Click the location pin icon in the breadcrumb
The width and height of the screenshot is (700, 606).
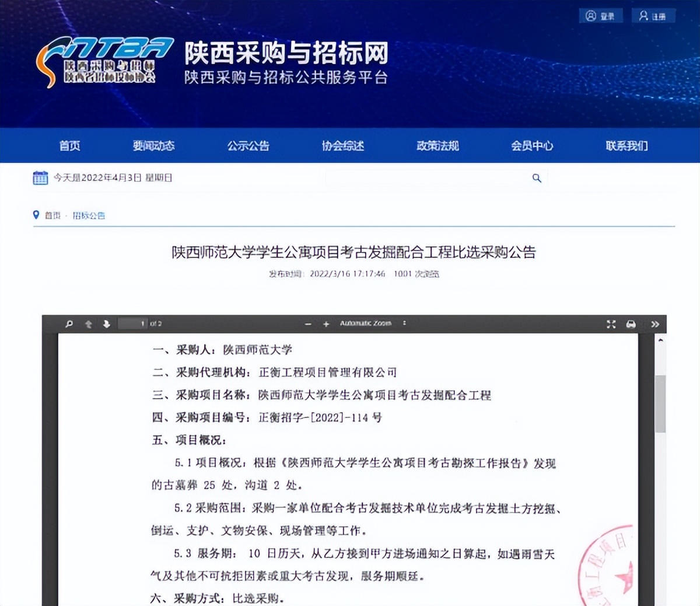click(36, 215)
